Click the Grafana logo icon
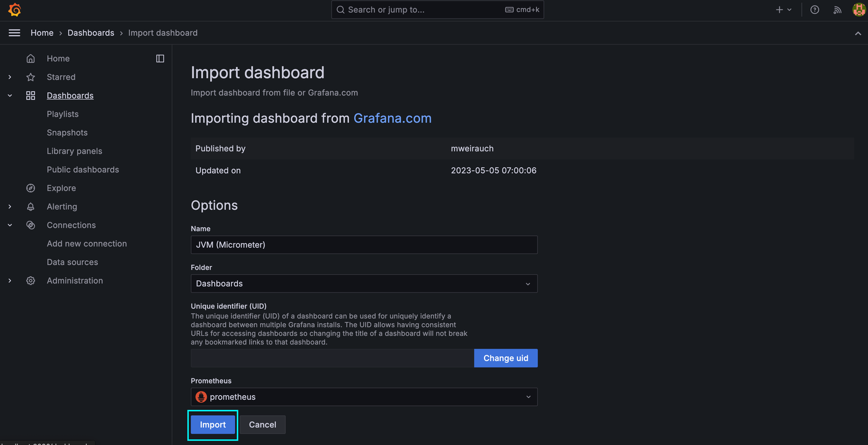This screenshot has width=868, height=445. (15, 10)
